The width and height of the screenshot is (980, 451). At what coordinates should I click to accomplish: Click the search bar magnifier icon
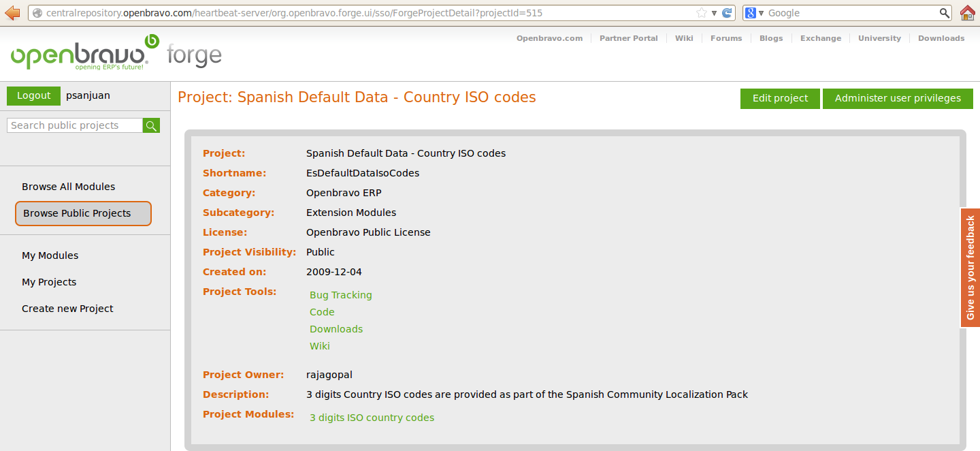945,13
